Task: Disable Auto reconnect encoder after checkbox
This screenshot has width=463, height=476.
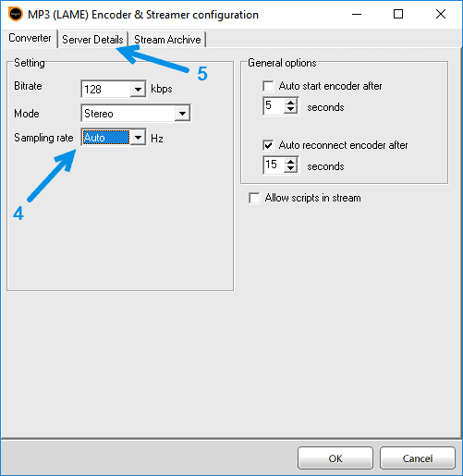Action: coord(268,145)
